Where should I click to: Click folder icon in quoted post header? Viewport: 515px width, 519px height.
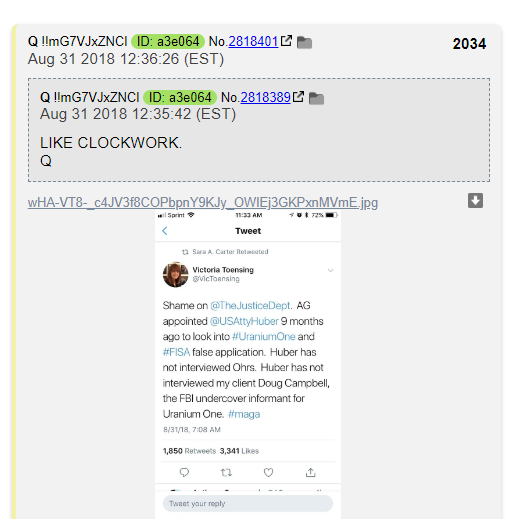click(x=316, y=98)
